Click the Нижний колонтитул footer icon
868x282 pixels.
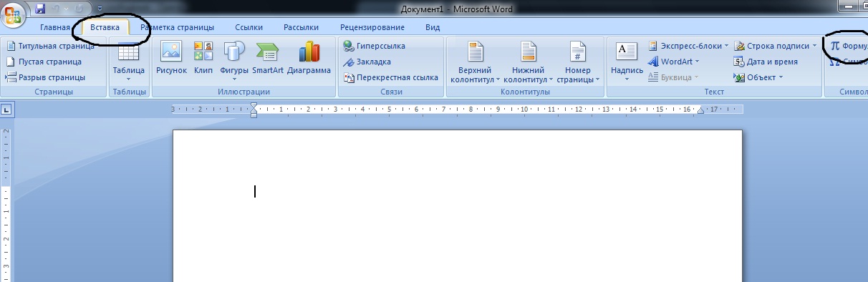click(529, 52)
